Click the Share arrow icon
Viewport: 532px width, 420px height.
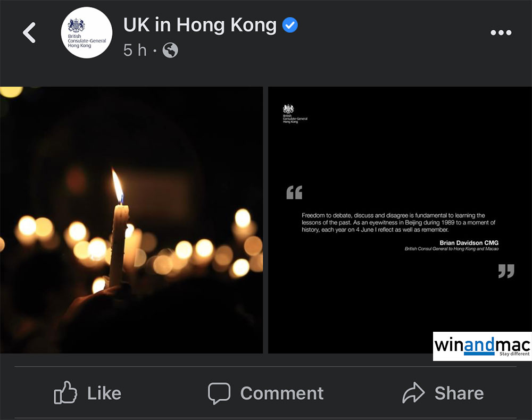[x=413, y=392]
